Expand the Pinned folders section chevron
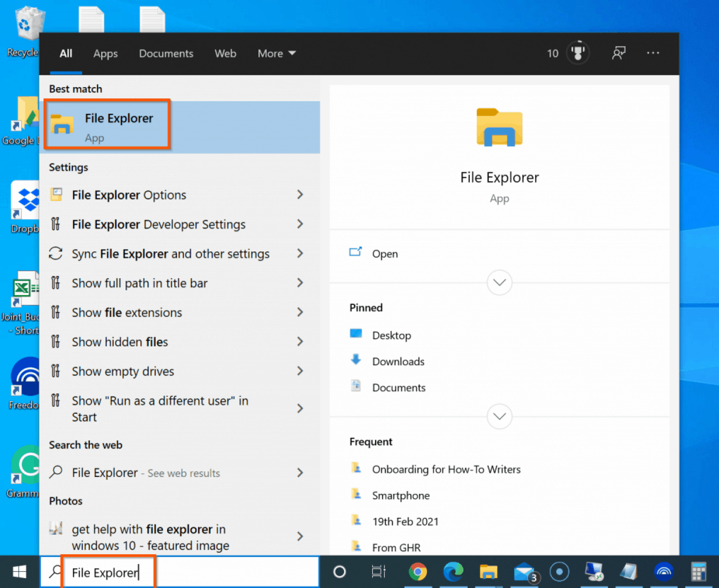719x588 pixels. (499, 416)
